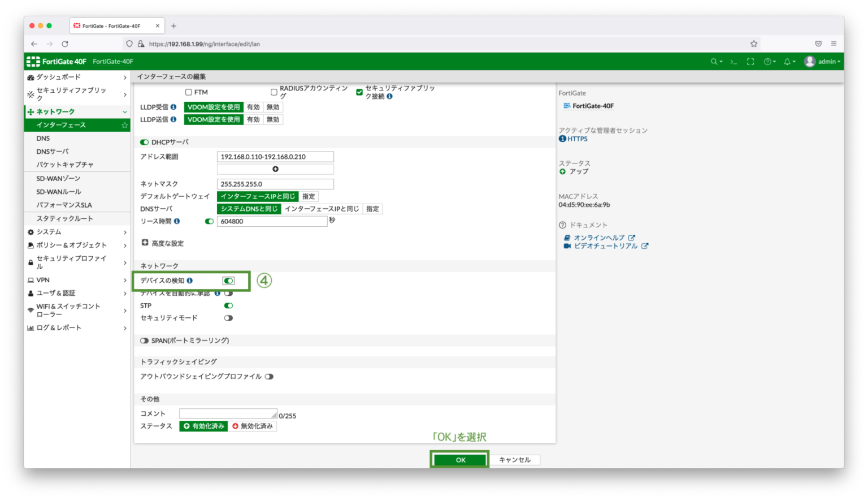The height and width of the screenshot is (500, 868).
Task: Expand to fullscreen using the header icon
Action: [750, 61]
